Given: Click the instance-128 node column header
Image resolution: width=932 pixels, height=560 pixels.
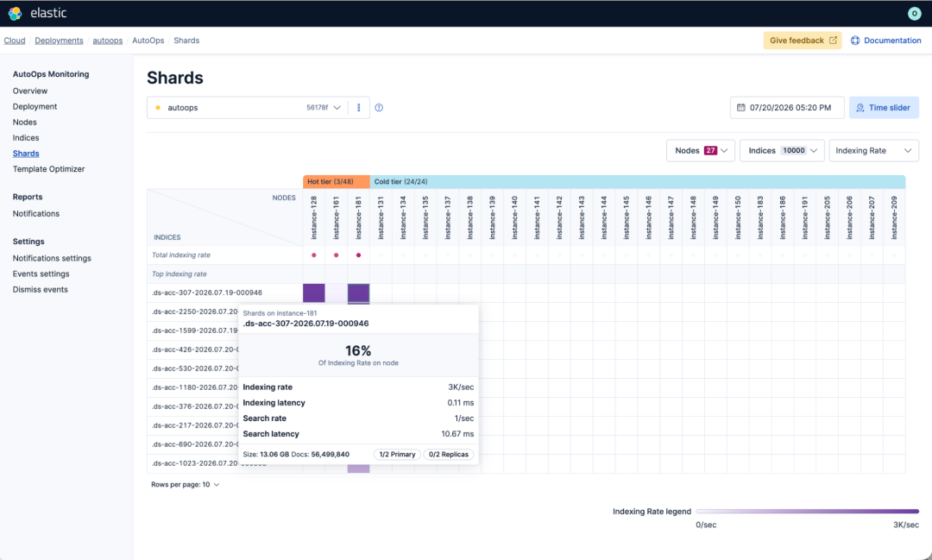Looking at the screenshot, I should click(314, 217).
